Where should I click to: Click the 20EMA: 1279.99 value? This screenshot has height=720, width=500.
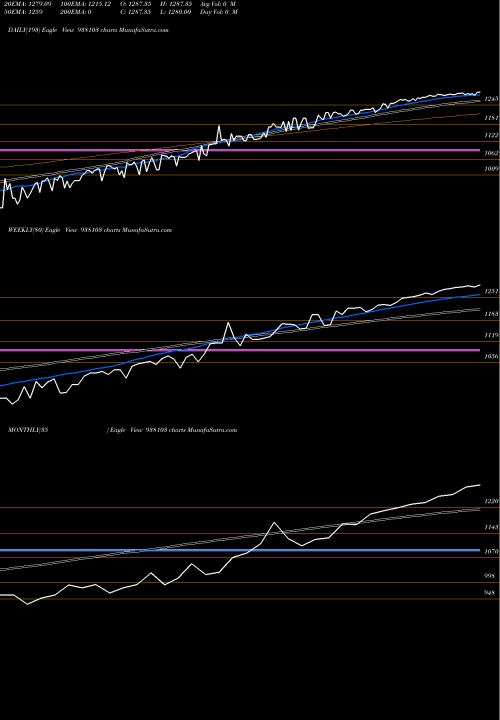pos(28,4)
